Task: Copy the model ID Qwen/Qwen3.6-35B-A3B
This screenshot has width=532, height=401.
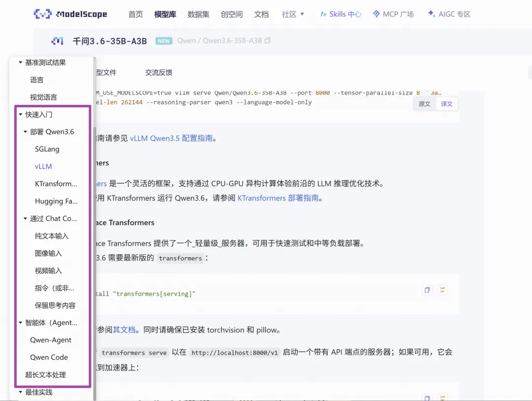Action: click(x=267, y=41)
